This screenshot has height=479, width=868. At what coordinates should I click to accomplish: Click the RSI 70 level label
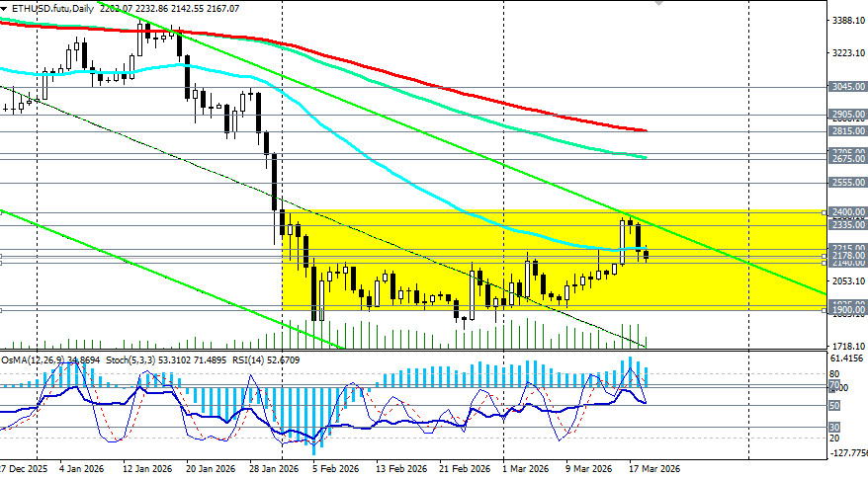point(834,385)
